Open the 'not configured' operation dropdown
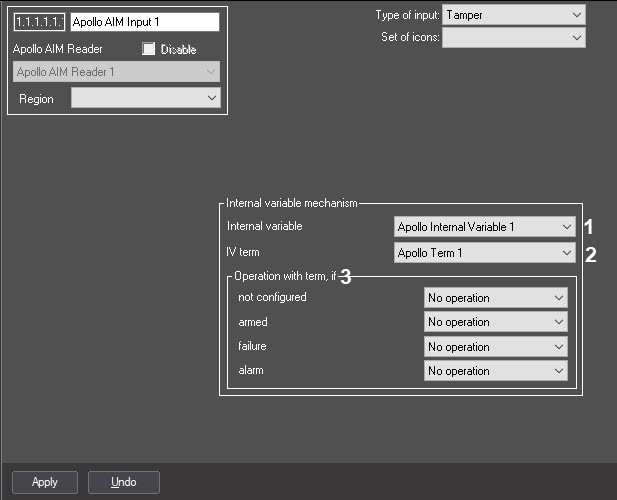This screenshot has height=500, width=617. [495, 298]
